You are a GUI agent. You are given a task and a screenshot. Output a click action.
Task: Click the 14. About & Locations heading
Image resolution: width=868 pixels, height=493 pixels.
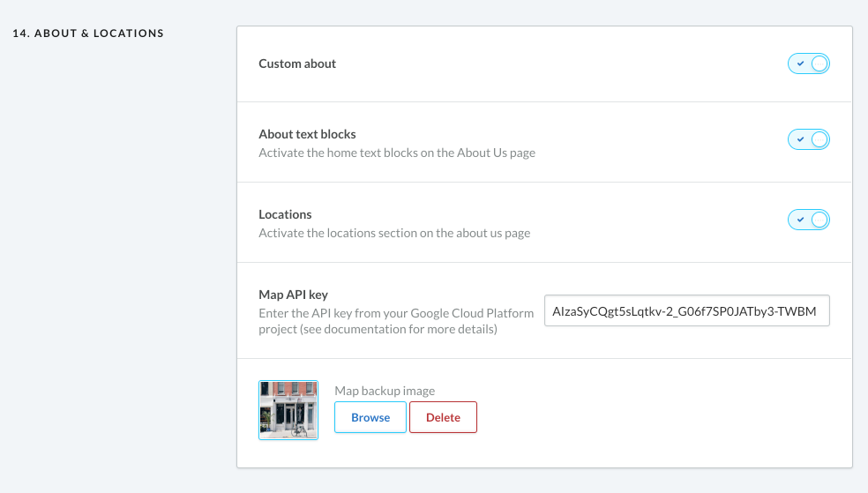pos(88,34)
